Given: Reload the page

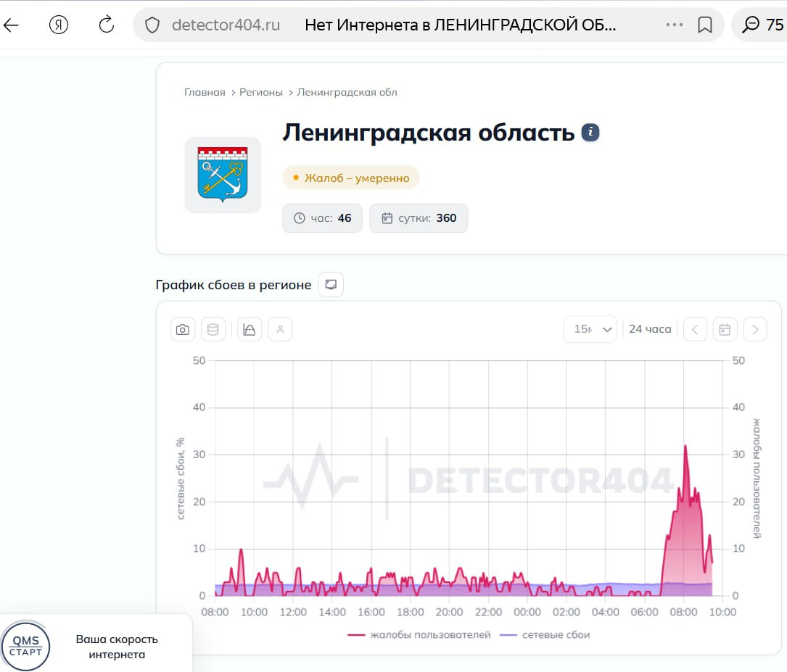Looking at the screenshot, I should [x=107, y=25].
